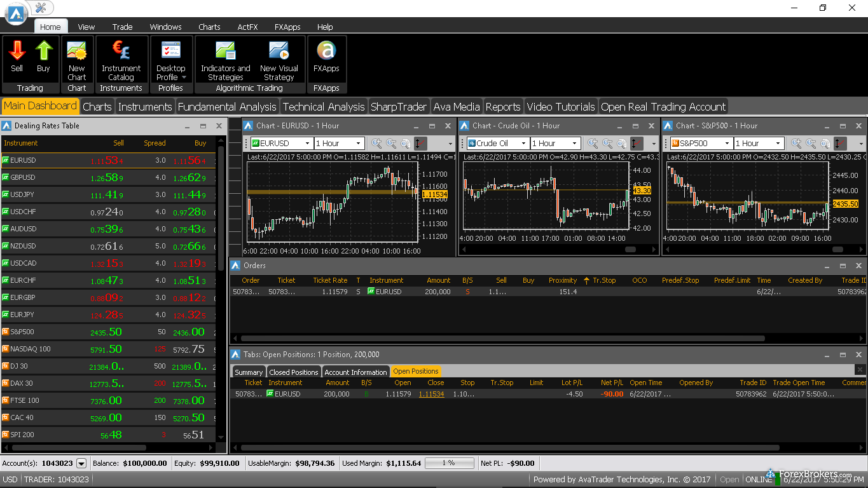Click the Sell column header in Dealing Rates
Image resolution: width=868 pixels, height=488 pixels.
coord(119,143)
